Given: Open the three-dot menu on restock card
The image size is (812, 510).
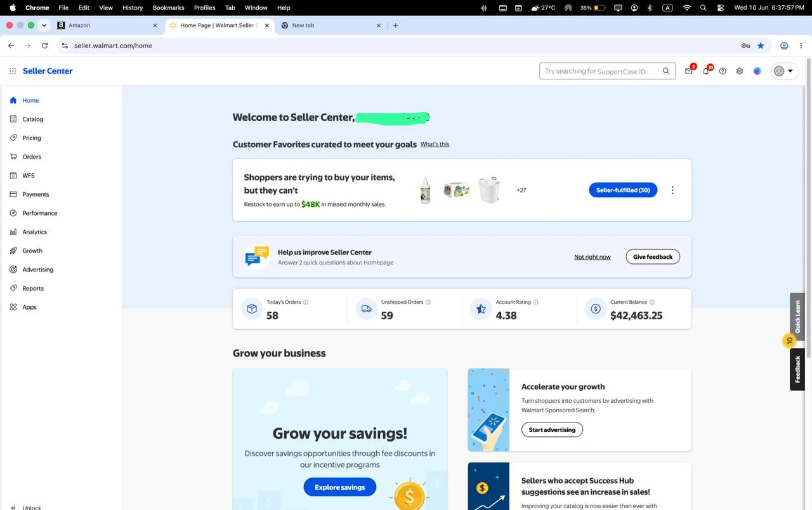Looking at the screenshot, I should point(672,190).
